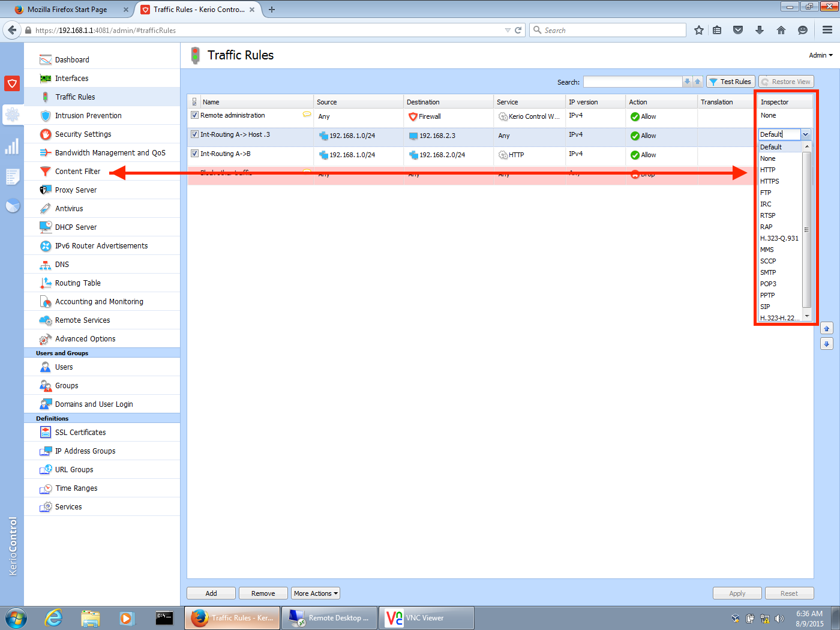840x630 pixels.
Task: Open the Logs icon in left strip
Action: pyautogui.click(x=12, y=176)
